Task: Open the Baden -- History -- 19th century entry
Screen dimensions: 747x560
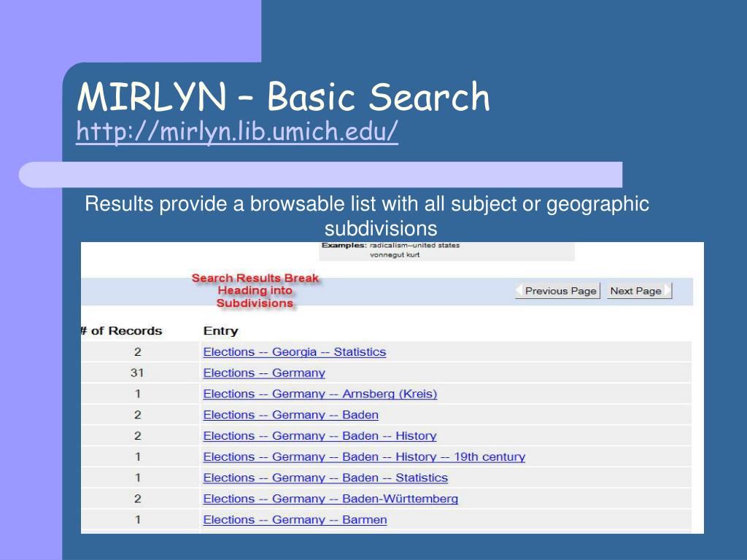Action: tap(364, 456)
